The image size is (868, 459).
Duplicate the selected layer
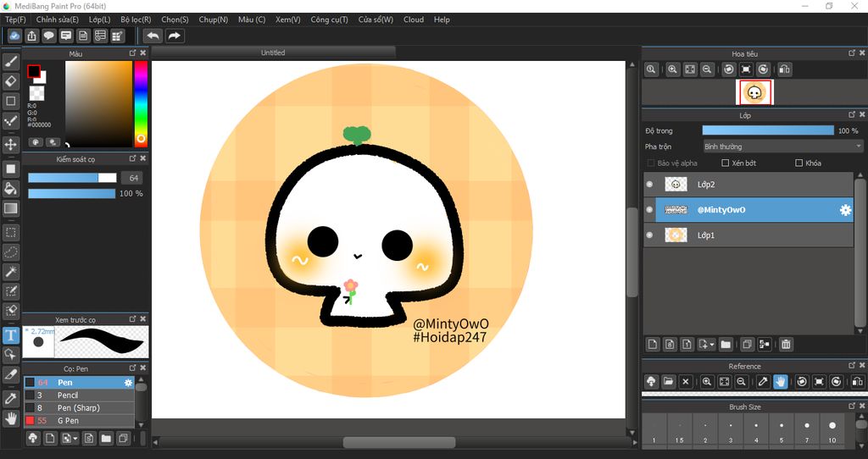click(x=747, y=344)
